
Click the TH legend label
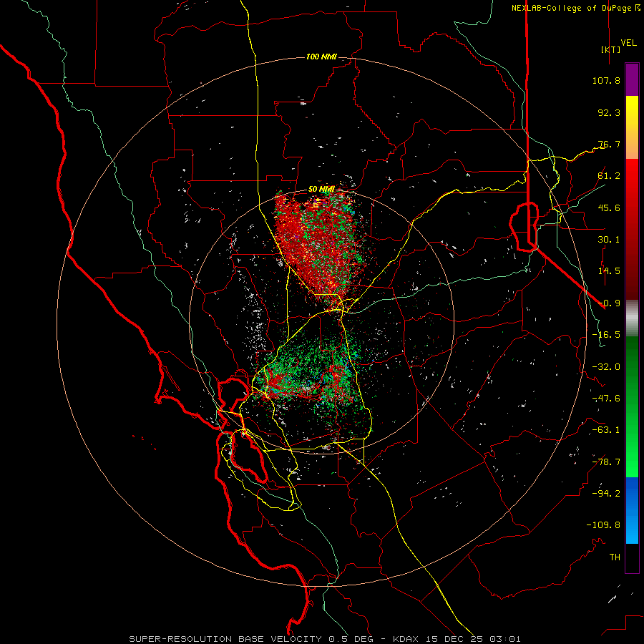tap(615, 557)
